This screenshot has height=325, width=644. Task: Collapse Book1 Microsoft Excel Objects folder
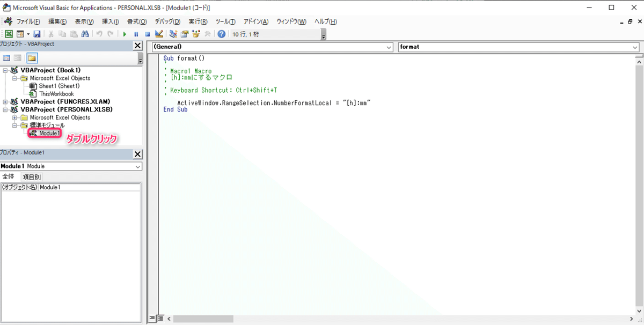pos(15,78)
